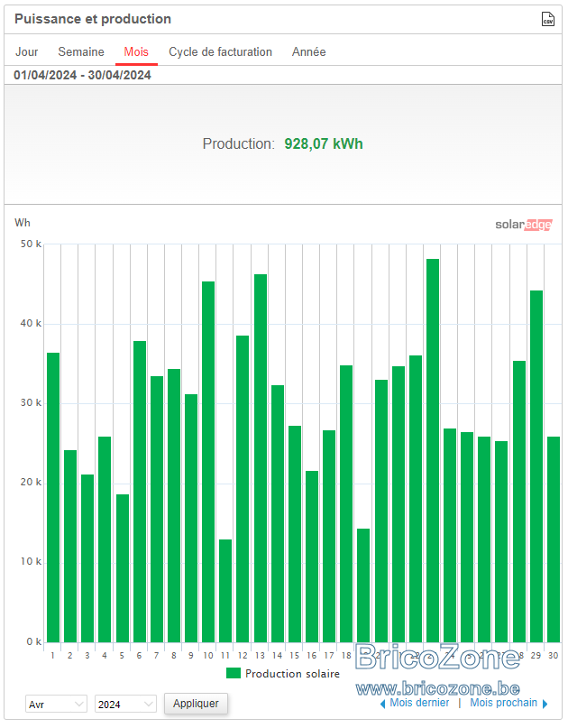Click the tallest green bar near 50 k
The image size is (568, 728).
coord(433,450)
